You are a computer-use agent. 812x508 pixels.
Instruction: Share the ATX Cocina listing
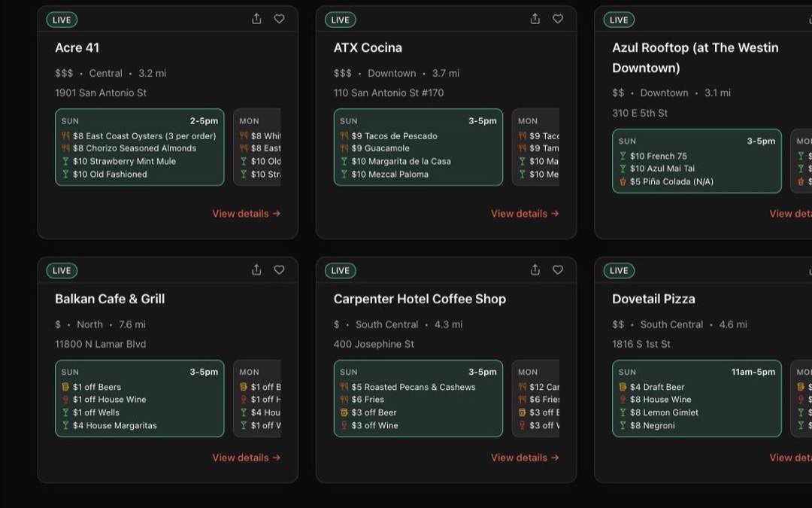point(535,19)
